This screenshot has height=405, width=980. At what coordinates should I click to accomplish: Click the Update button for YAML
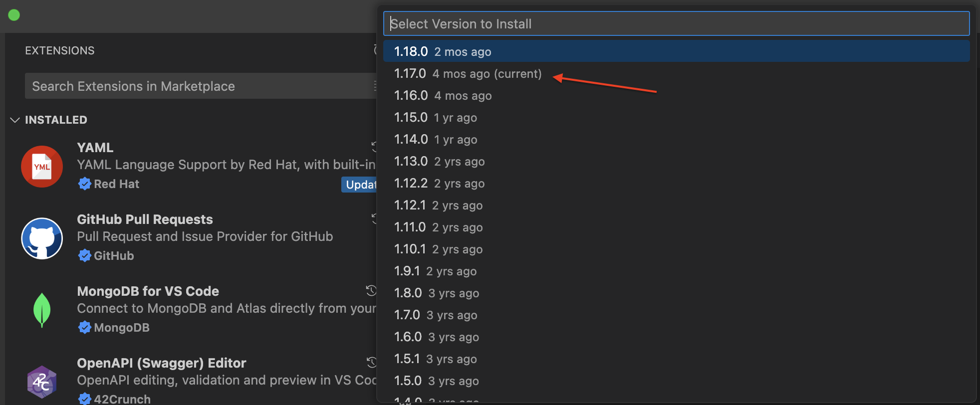pos(359,185)
